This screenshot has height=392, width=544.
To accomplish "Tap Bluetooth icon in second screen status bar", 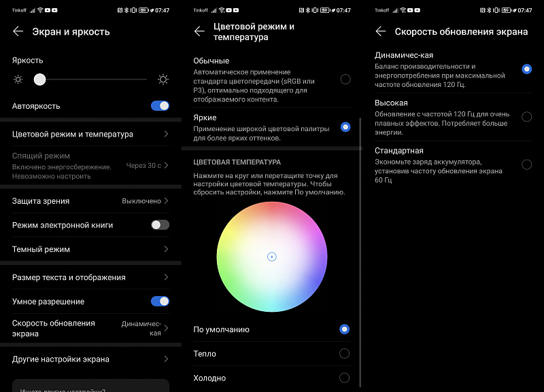I will [x=308, y=10].
